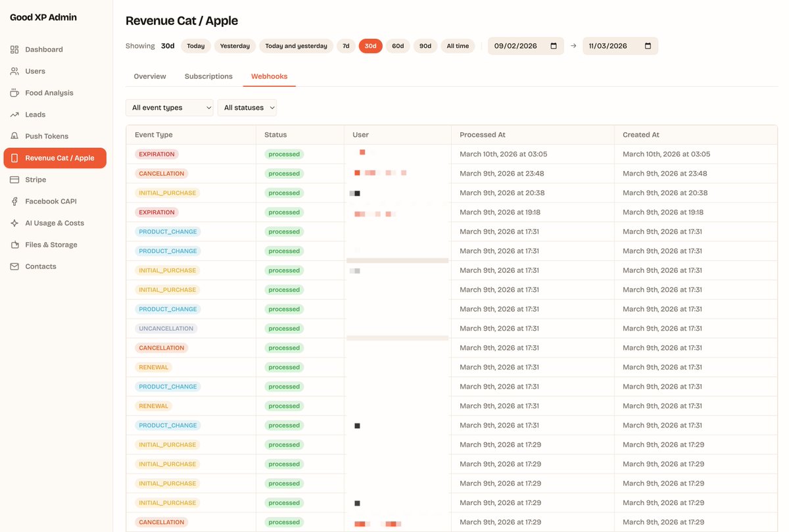This screenshot has height=532, width=789.
Task: Filter by Yesterday
Action: (235, 46)
